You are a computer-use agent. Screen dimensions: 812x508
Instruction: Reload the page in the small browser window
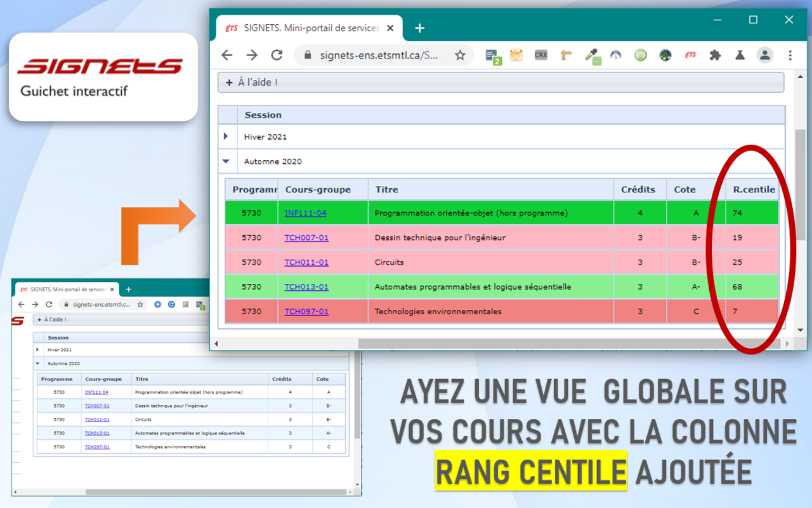pyautogui.click(x=48, y=305)
